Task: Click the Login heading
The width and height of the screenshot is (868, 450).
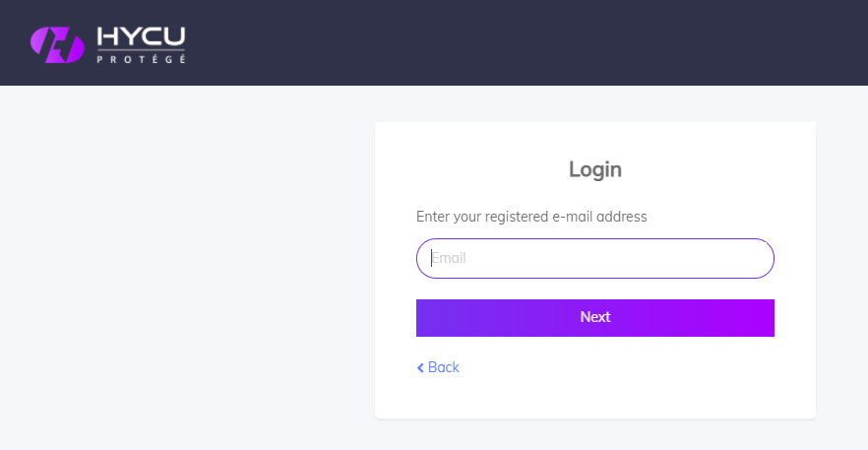Action: click(x=595, y=169)
